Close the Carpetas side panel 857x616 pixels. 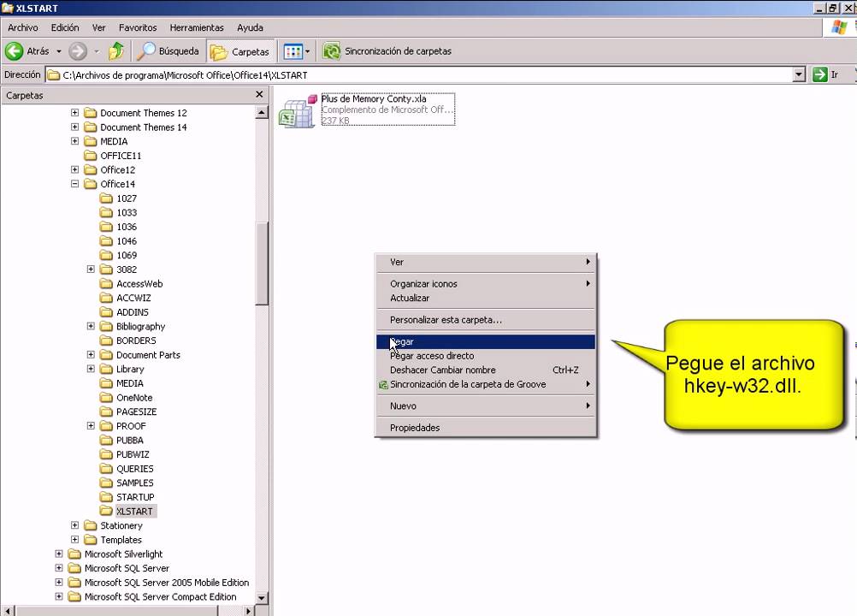[x=261, y=95]
